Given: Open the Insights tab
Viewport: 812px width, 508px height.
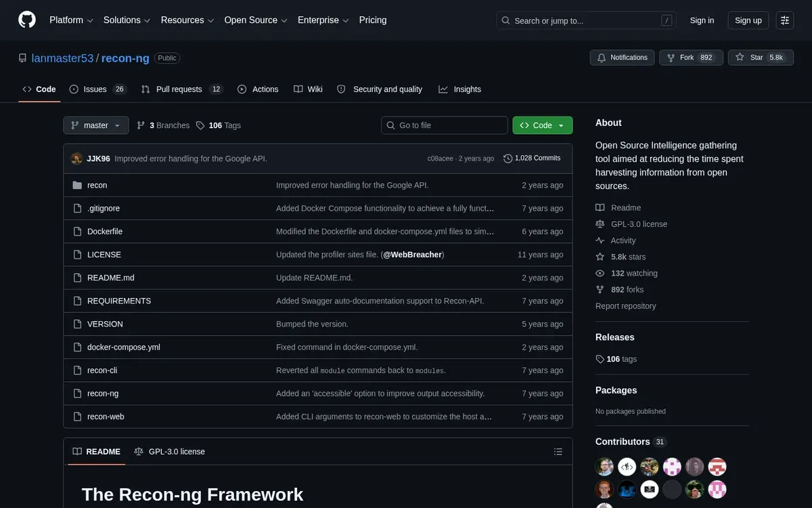Looking at the screenshot, I should (459, 89).
